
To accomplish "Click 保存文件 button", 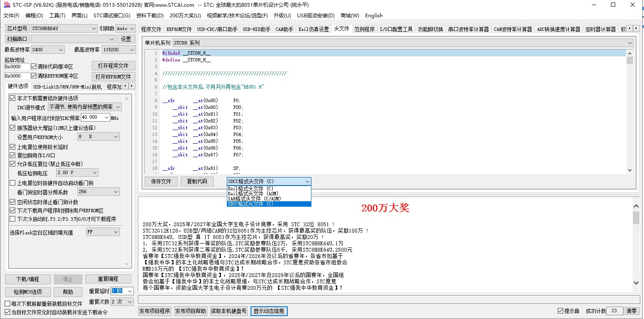I will (161, 181).
